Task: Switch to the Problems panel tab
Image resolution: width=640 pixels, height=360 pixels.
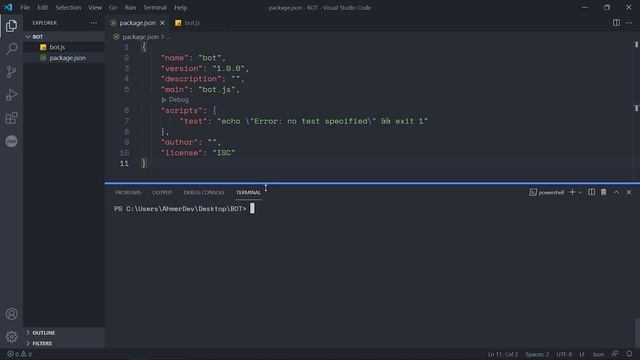Action: (x=128, y=192)
